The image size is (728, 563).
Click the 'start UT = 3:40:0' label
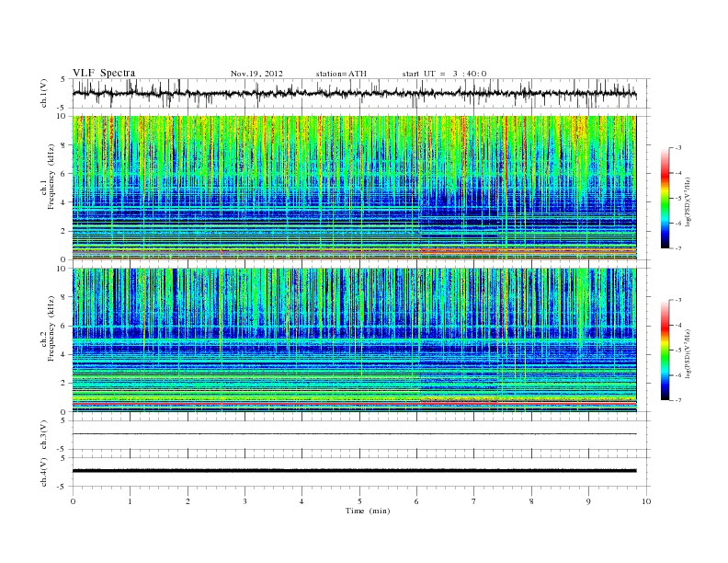(x=444, y=74)
